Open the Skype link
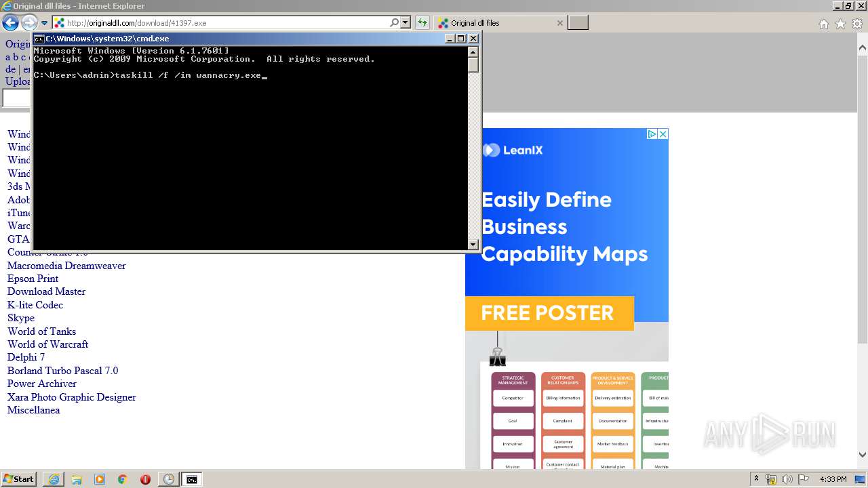 coord(21,318)
